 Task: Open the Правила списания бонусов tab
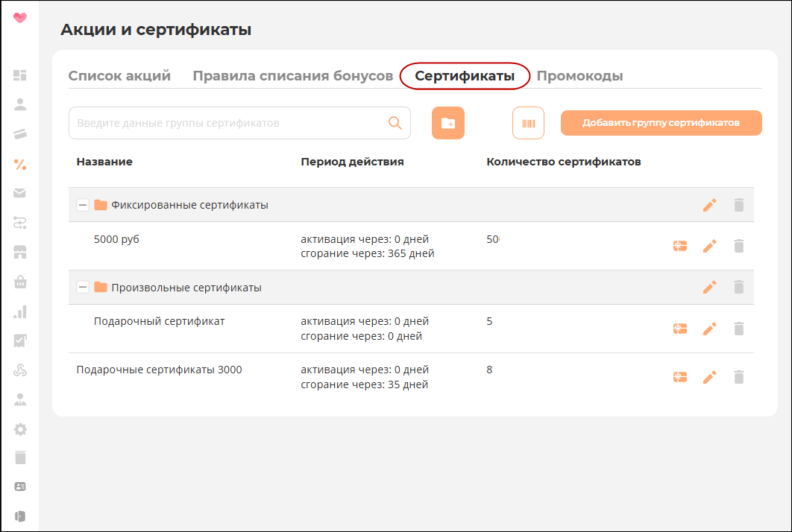click(x=293, y=76)
